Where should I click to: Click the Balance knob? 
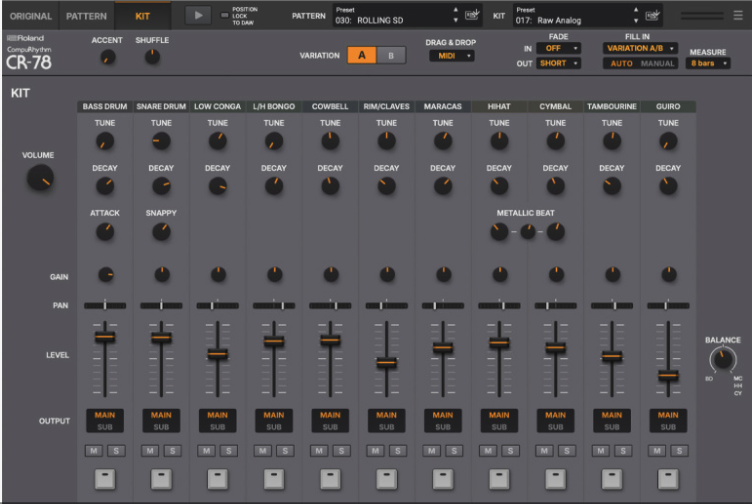[722, 360]
